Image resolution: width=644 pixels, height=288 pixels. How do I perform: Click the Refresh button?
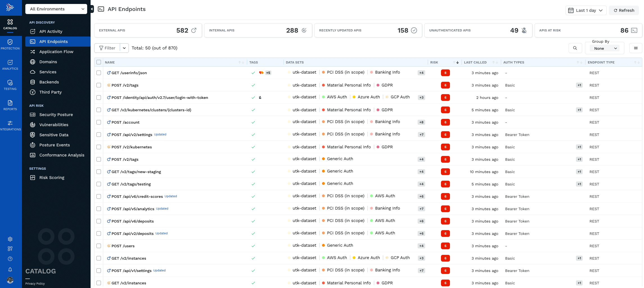(624, 10)
